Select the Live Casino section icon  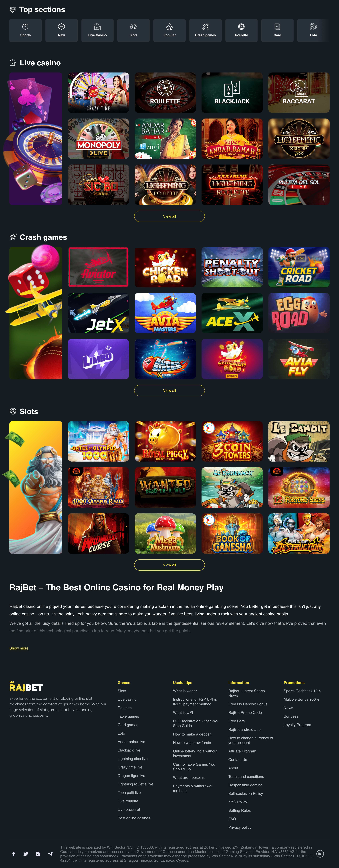pos(97,27)
